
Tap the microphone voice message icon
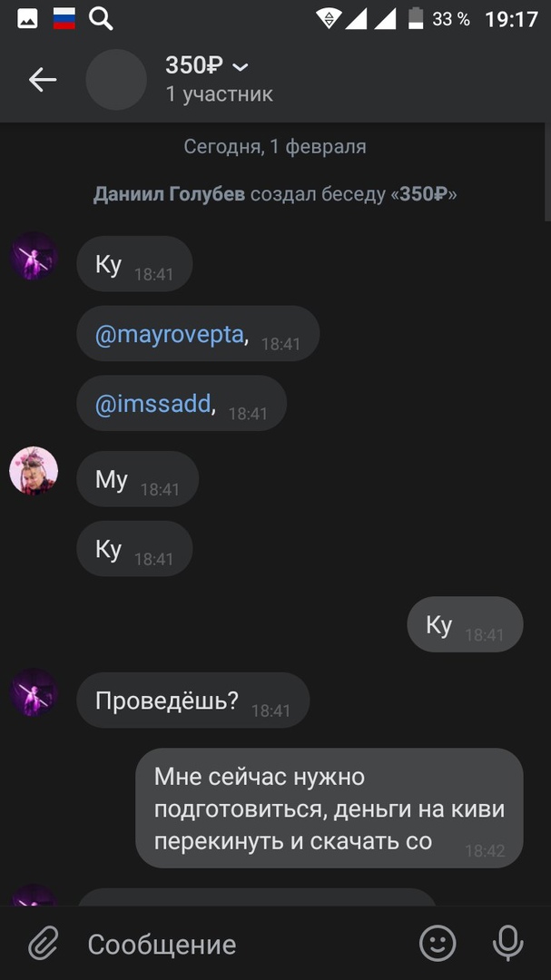coord(507,943)
